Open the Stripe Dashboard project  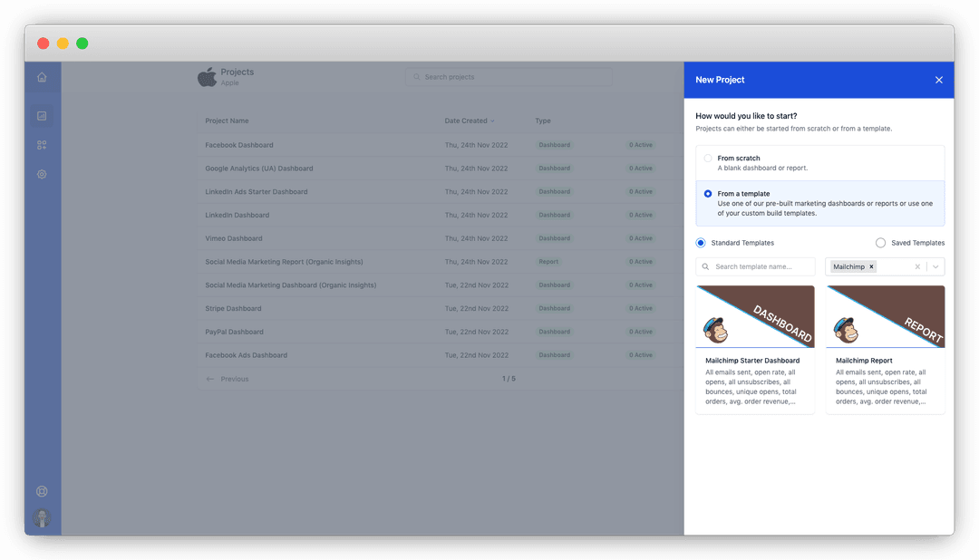233,308
